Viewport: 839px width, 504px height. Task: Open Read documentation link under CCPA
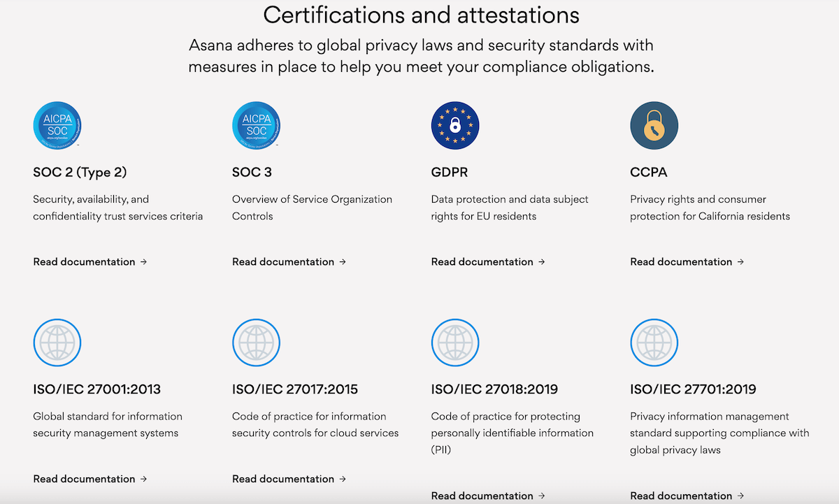coord(687,261)
